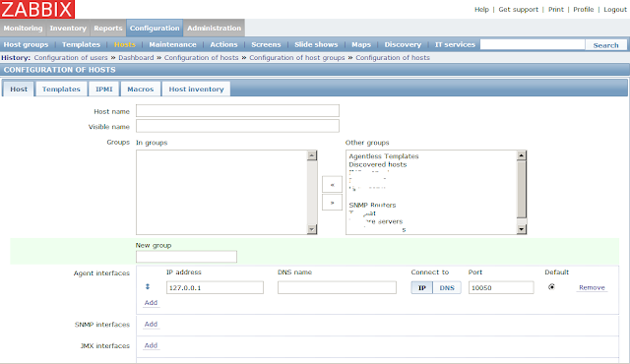This screenshot has height=364, width=630.
Task: Move selected group left with « button
Action: tap(332, 185)
